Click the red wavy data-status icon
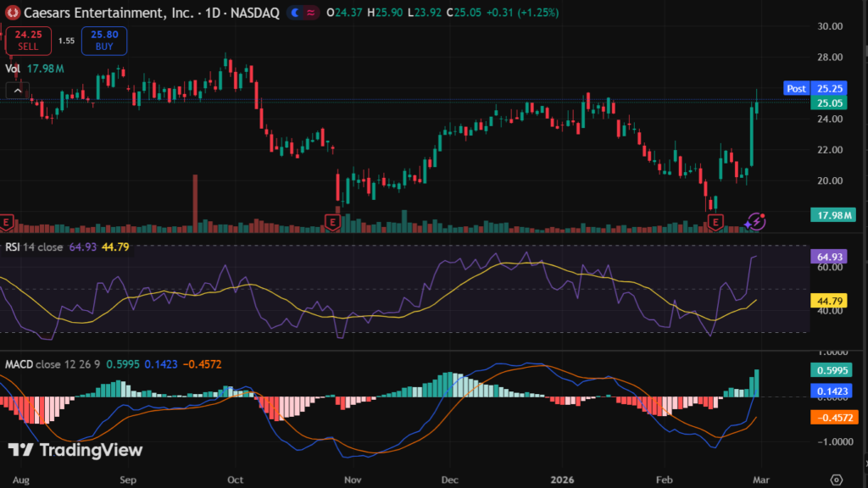 click(x=311, y=13)
